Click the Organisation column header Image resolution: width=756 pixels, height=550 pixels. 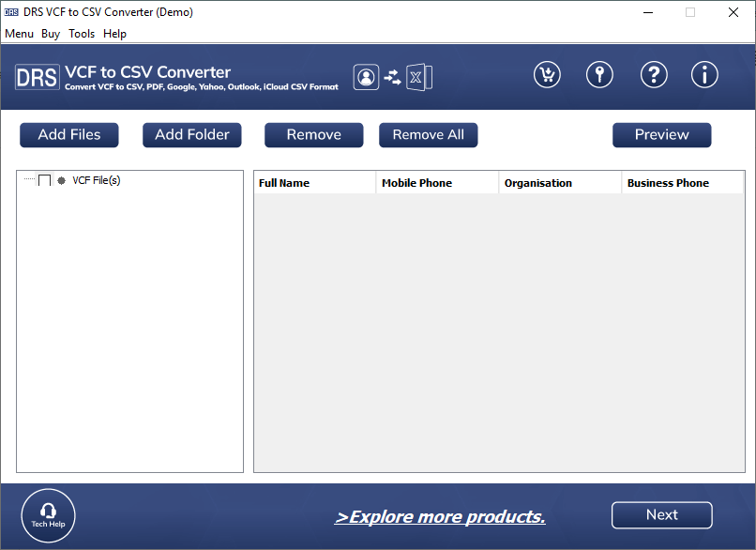point(560,183)
